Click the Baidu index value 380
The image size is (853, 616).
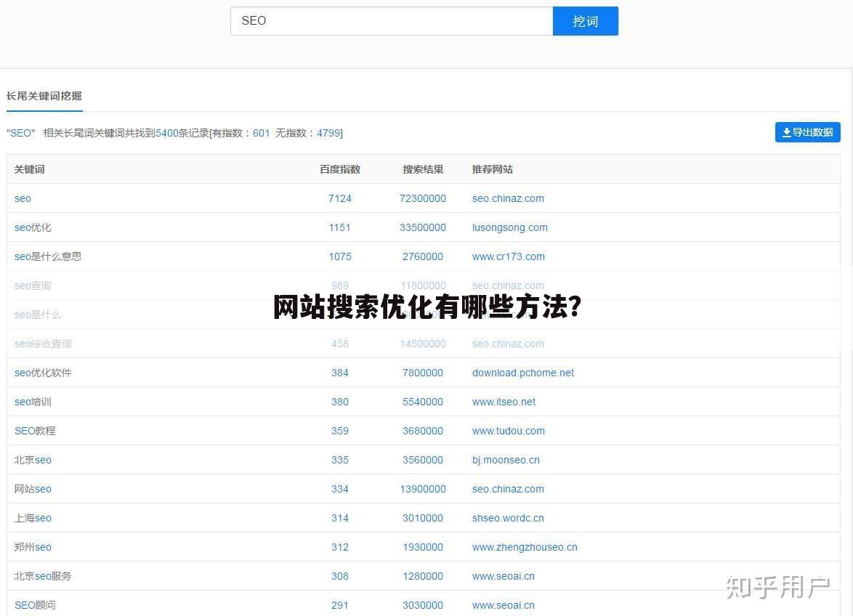point(340,402)
